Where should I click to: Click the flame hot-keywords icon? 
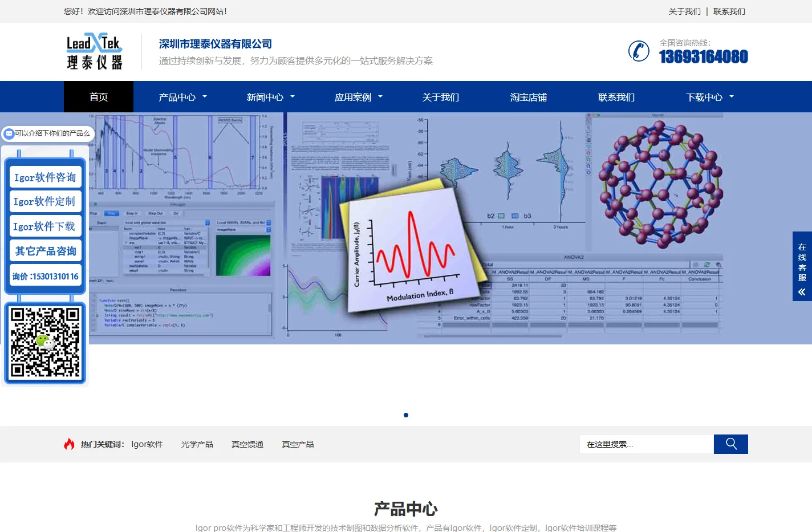pos(69,444)
